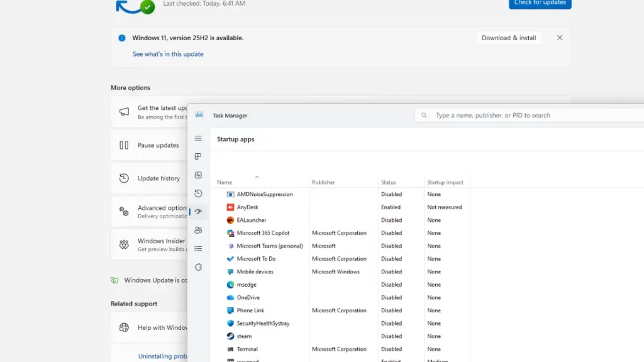Open the Services view in Task Manager
Viewport: 644px width, 362px height.
click(x=198, y=266)
